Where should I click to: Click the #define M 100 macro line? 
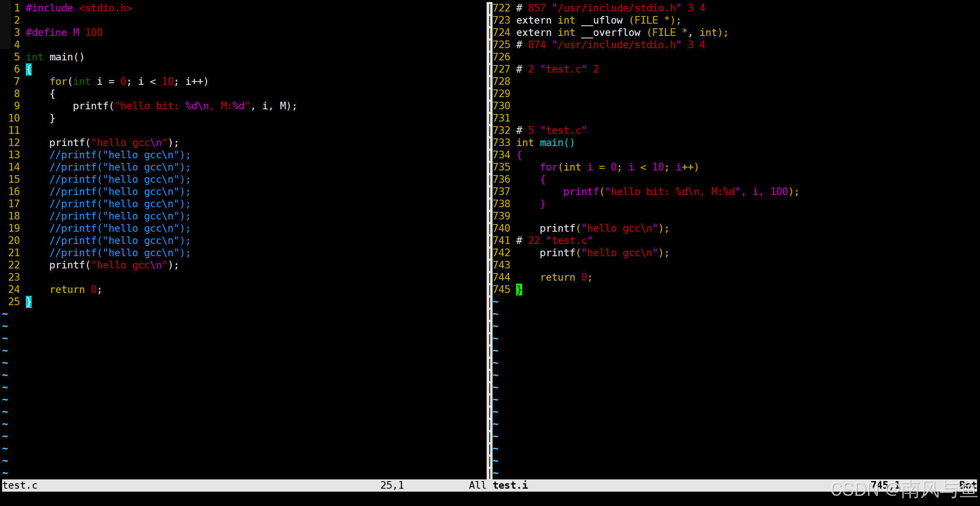(x=64, y=32)
